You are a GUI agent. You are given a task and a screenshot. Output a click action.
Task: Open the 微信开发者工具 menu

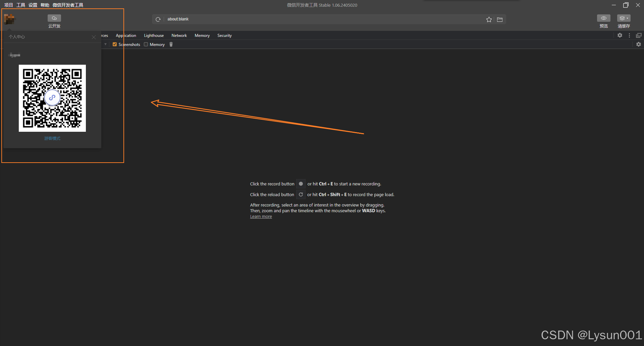68,5
